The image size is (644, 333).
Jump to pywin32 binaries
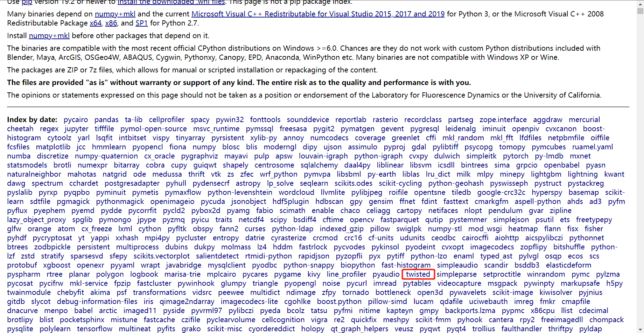point(230,120)
